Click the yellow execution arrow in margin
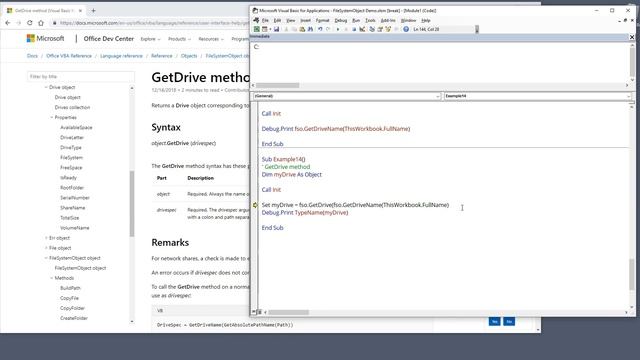 pos(255,205)
